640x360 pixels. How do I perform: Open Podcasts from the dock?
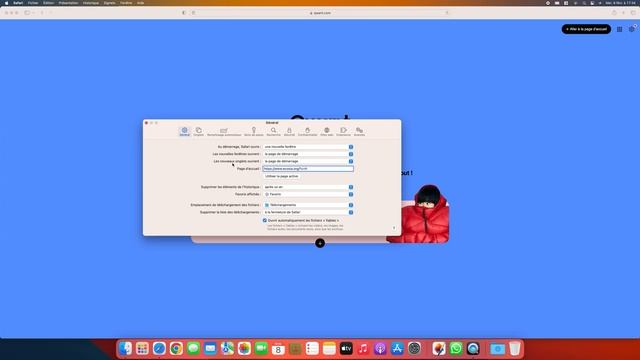380,349
